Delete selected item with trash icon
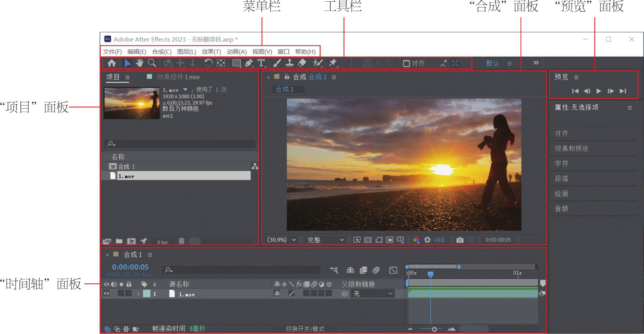This screenshot has height=334, width=644. click(x=181, y=241)
